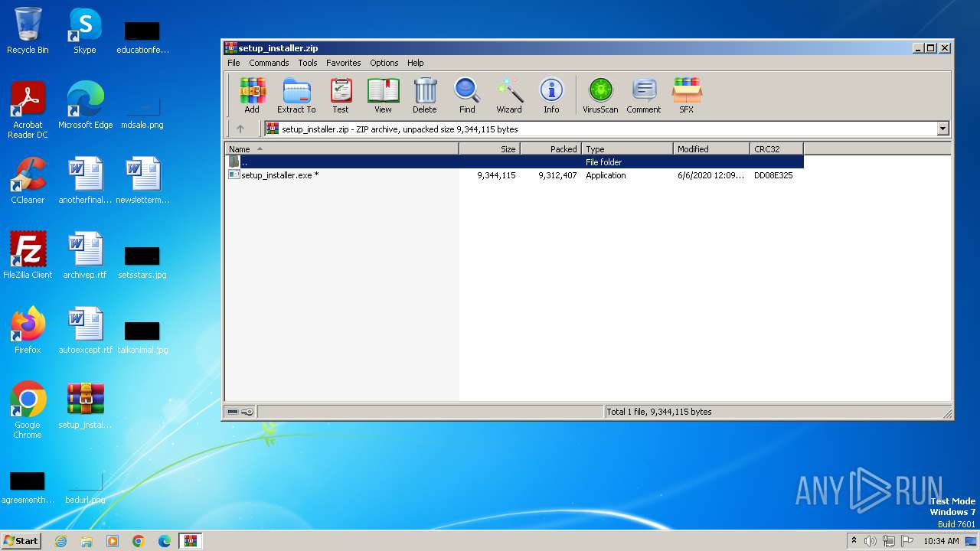Select setup_instal... WinRAR archive on desktop
Image resolution: width=980 pixels, height=551 pixels.
85,406
